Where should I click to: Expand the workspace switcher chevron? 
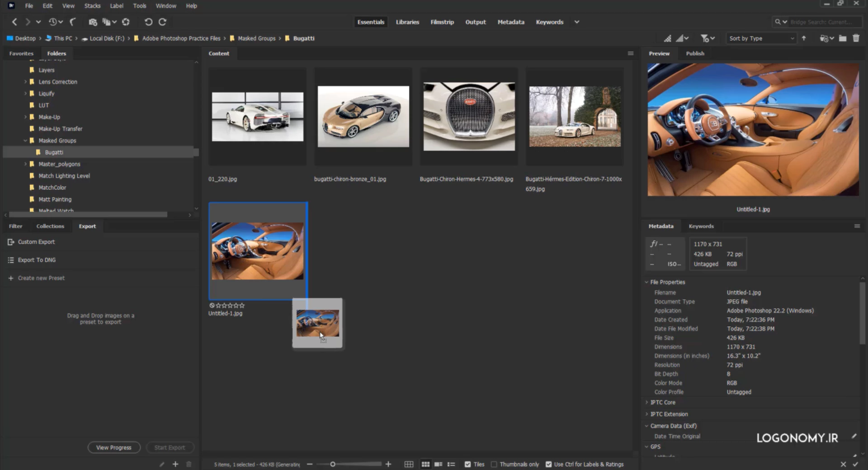coord(577,22)
